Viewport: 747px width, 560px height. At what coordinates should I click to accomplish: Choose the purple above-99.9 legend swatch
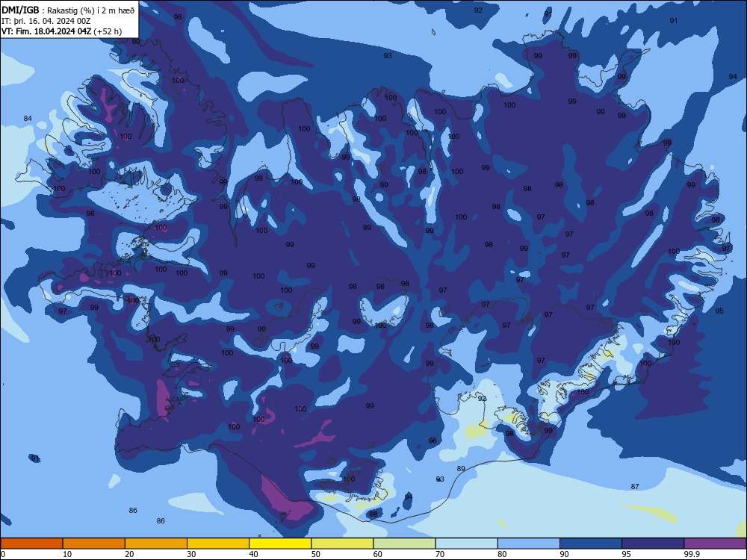[715, 544]
